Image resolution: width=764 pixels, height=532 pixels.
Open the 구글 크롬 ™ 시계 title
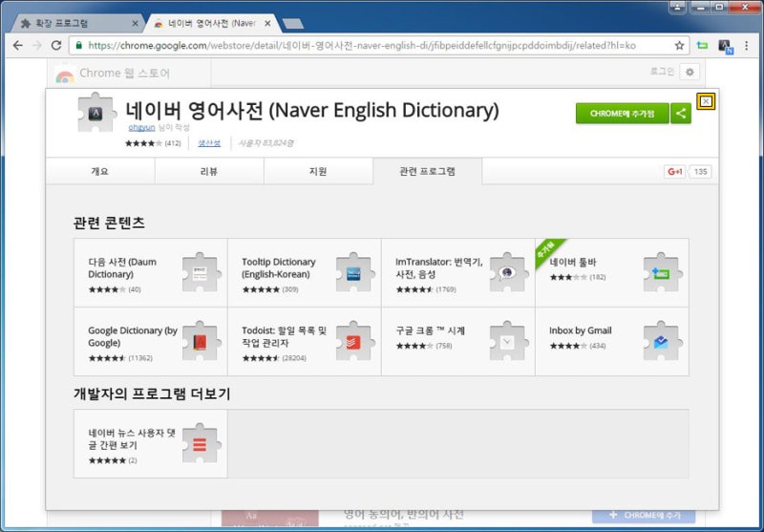point(431,330)
